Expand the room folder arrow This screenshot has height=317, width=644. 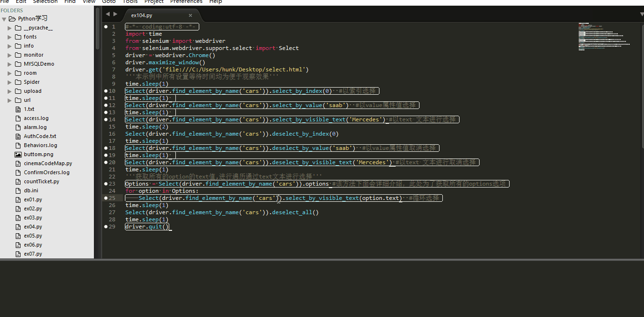[10, 73]
